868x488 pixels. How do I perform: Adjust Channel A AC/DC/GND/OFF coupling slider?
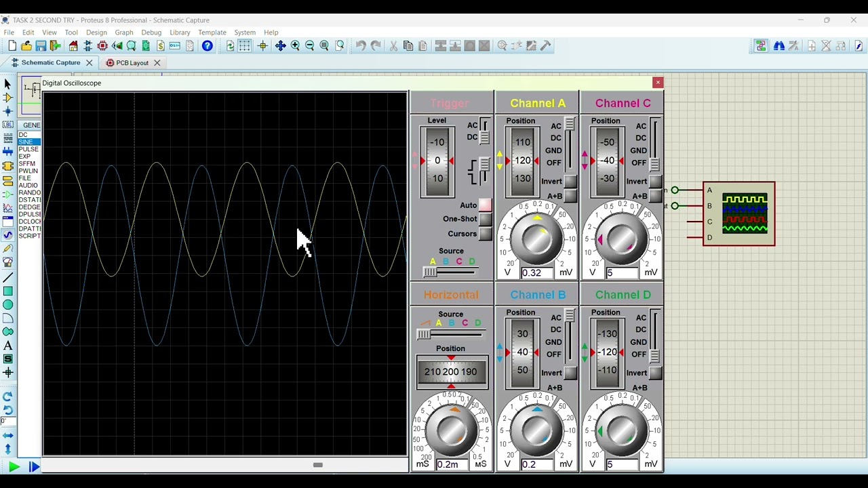tap(570, 125)
